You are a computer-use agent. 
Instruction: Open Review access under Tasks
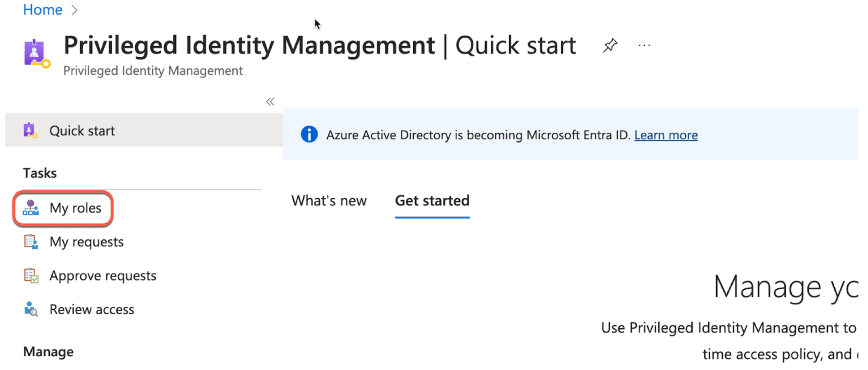click(x=92, y=309)
